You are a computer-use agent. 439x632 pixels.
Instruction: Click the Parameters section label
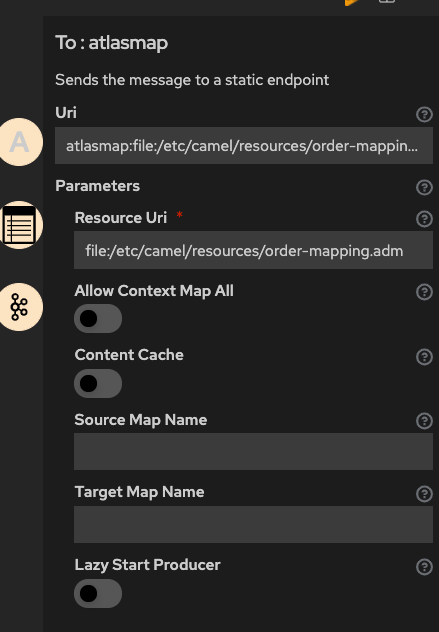tap(98, 186)
